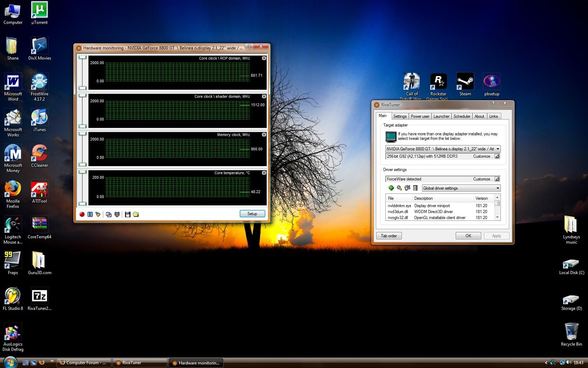588x368 pixels.
Task: Click the trash can icon in Driver settings
Action: (415, 188)
